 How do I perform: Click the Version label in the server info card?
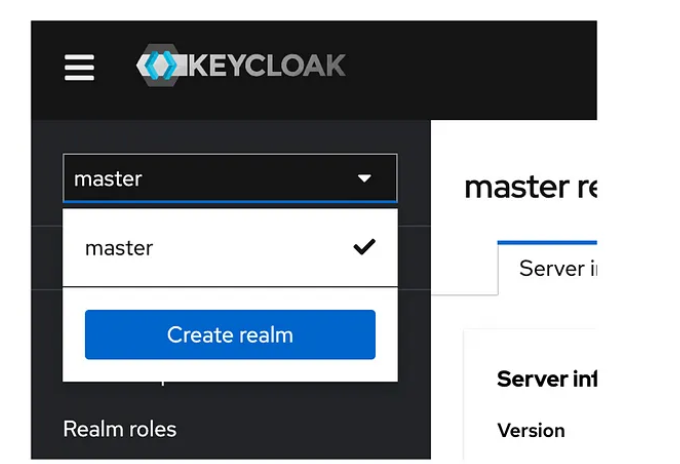pos(531,430)
